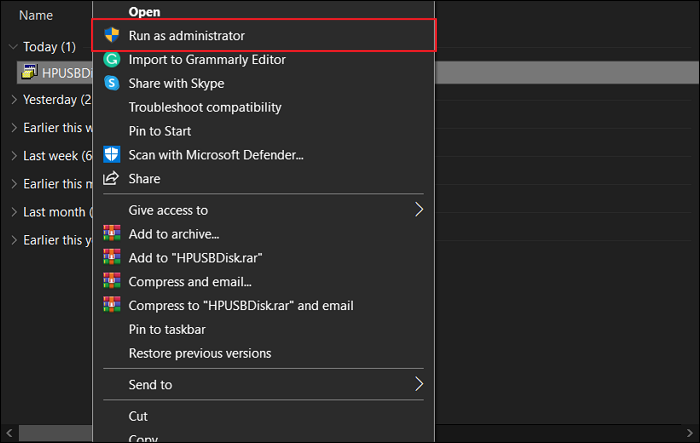Open the Give access to submenu arrow
Viewport: 700px width, 443px height.
pos(420,210)
